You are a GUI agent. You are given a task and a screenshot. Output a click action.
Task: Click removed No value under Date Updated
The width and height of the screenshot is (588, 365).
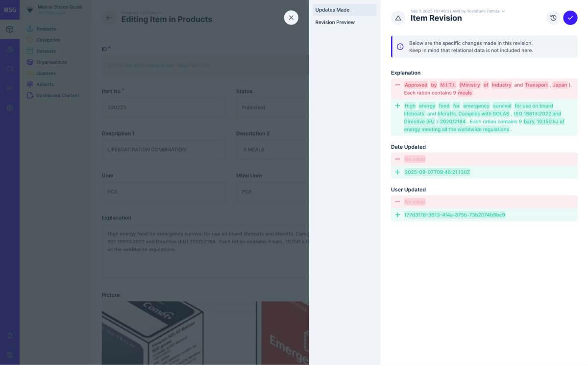(x=415, y=159)
